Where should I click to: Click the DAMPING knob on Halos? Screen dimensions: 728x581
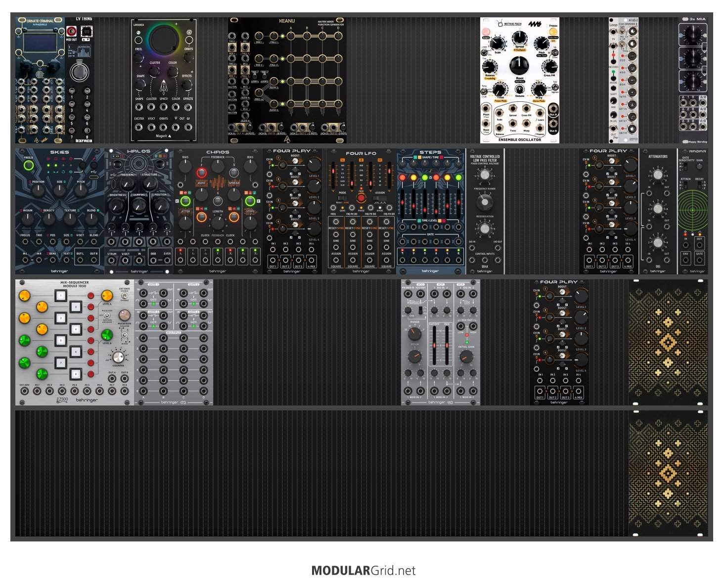pyautogui.click(x=139, y=205)
